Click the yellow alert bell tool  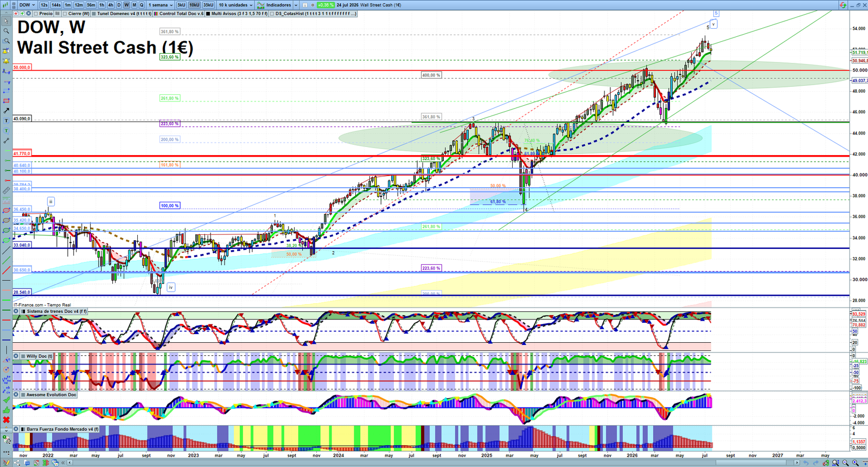point(6,61)
